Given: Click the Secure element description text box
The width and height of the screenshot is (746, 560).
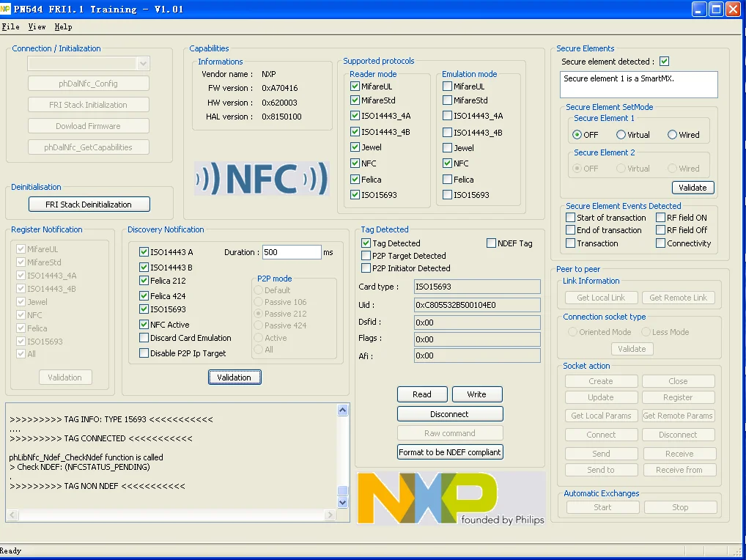Looking at the screenshot, I should pos(639,85).
